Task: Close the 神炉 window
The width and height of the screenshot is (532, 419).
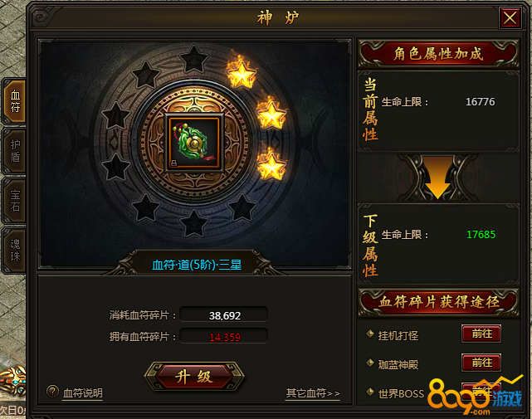Action: tap(510, 17)
